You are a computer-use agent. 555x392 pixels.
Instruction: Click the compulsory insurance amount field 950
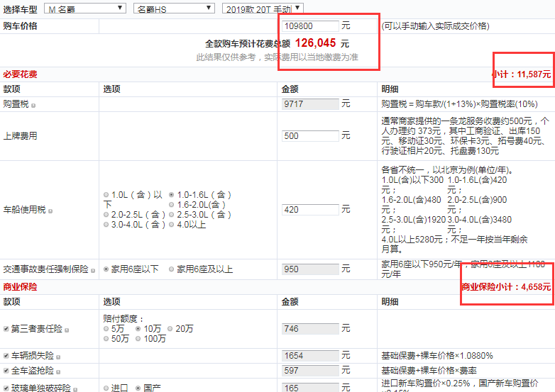tap(310, 269)
